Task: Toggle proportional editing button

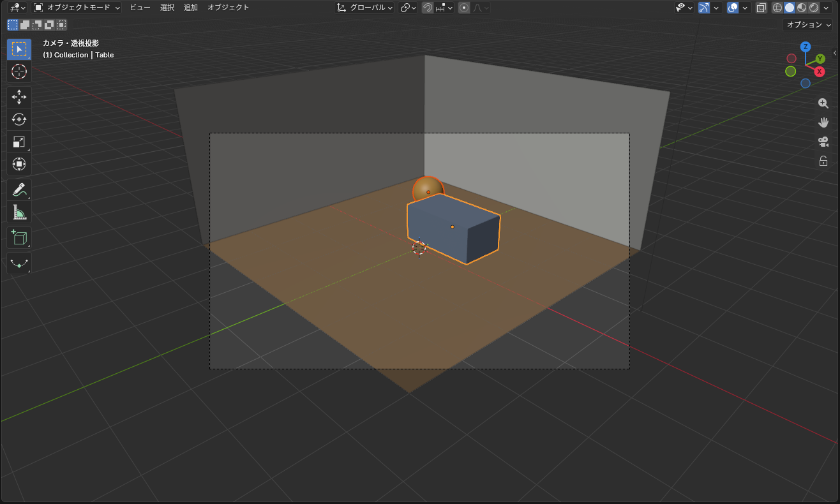Action: [464, 8]
